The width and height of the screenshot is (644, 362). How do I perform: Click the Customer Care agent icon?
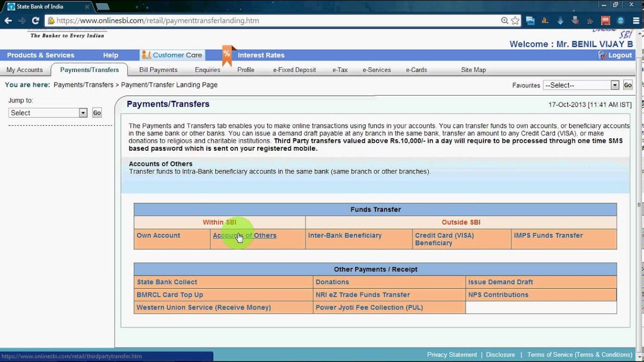[146, 55]
